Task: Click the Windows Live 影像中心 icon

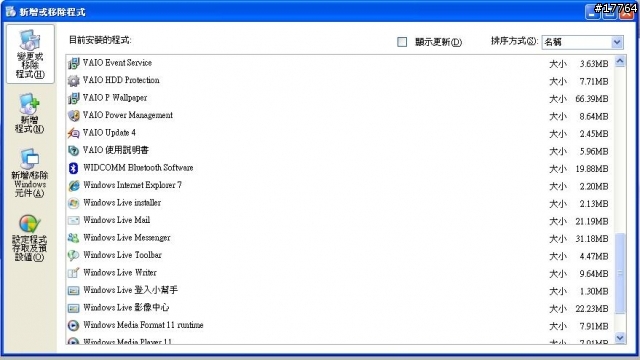Action: pyautogui.click(x=73, y=308)
